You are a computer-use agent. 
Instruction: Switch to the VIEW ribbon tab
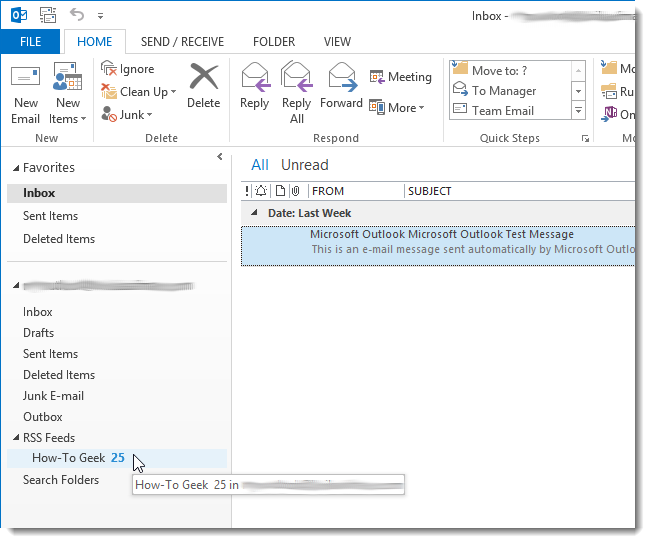tap(337, 41)
